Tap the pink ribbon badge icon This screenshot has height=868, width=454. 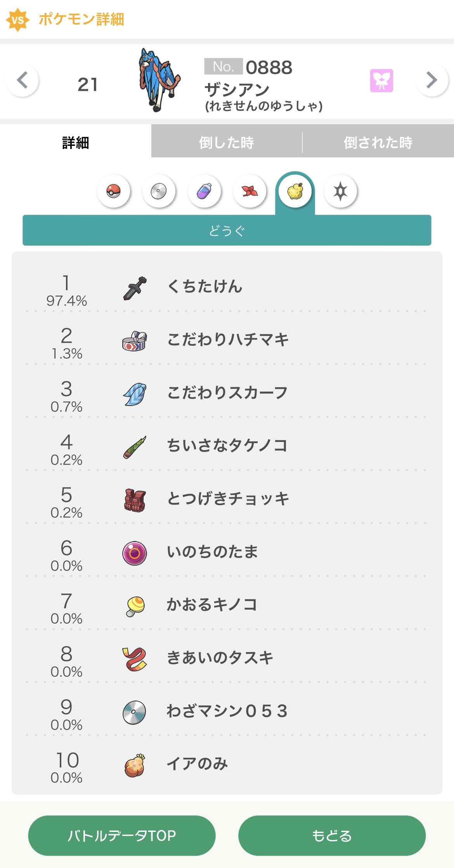381,81
